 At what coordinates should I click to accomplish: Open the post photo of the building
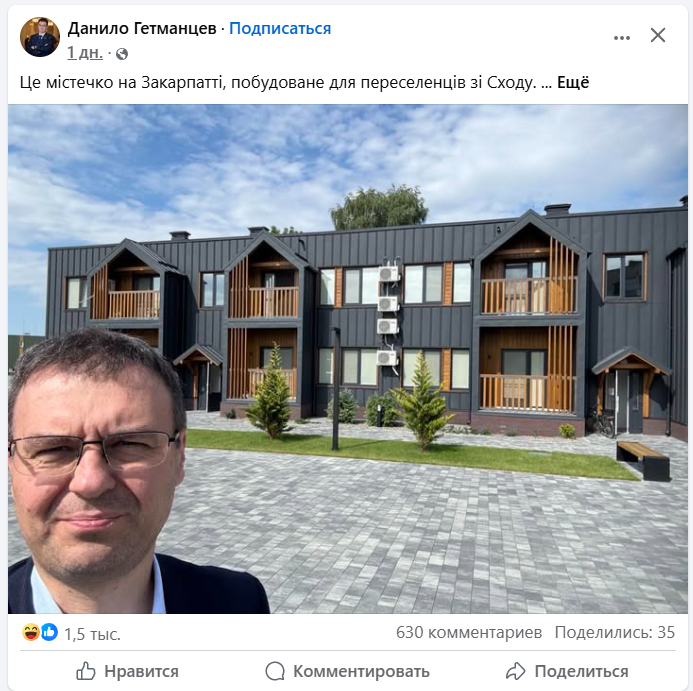click(x=348, y=359)
